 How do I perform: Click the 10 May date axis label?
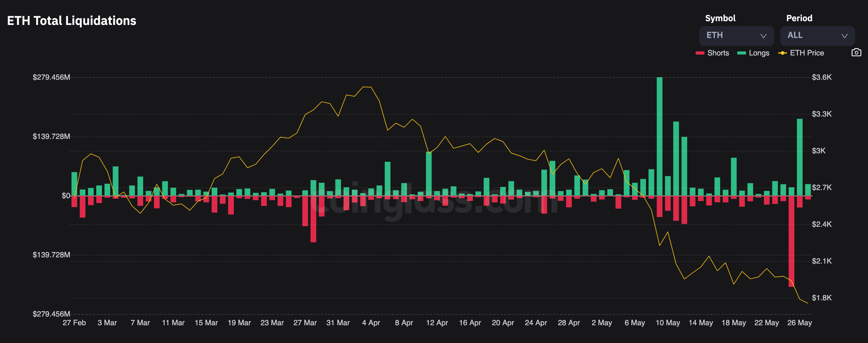(668, 322)
